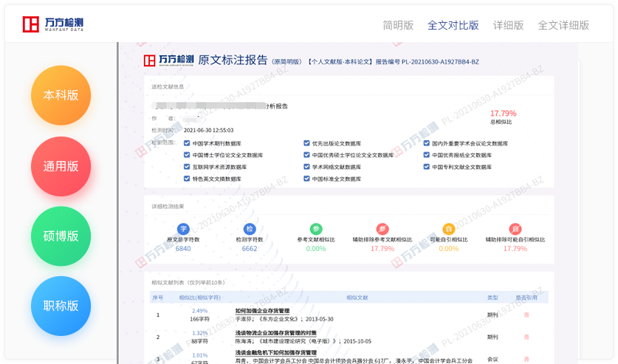The image size is (618, 364).
Task: Click the 2.49% similarity value in row 1
Action: (x=200, y=311)
